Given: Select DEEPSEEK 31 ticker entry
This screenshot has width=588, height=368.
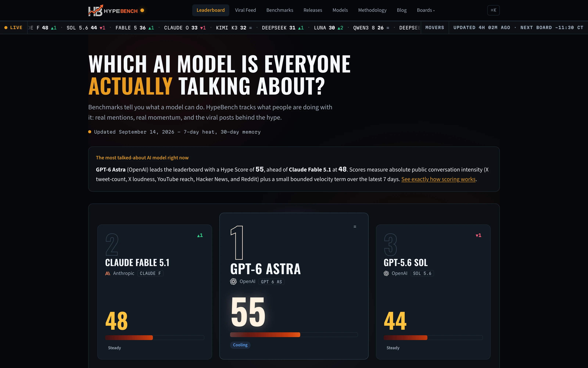Looking at the screenshot, I should pyautogui.click(x=283, y=28).
